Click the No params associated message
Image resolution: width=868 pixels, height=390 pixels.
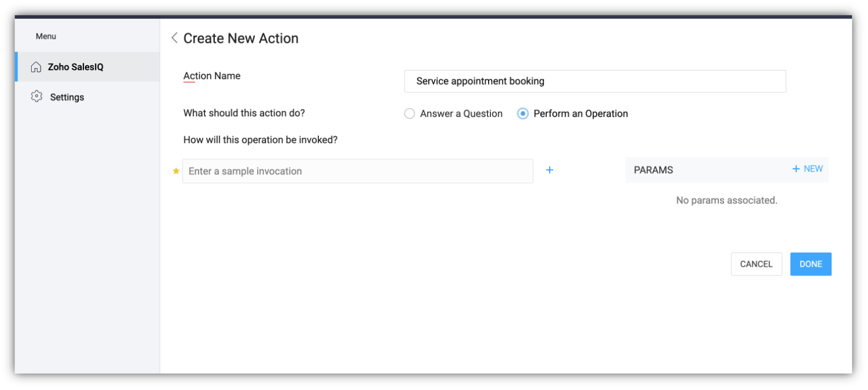point(726,201)
